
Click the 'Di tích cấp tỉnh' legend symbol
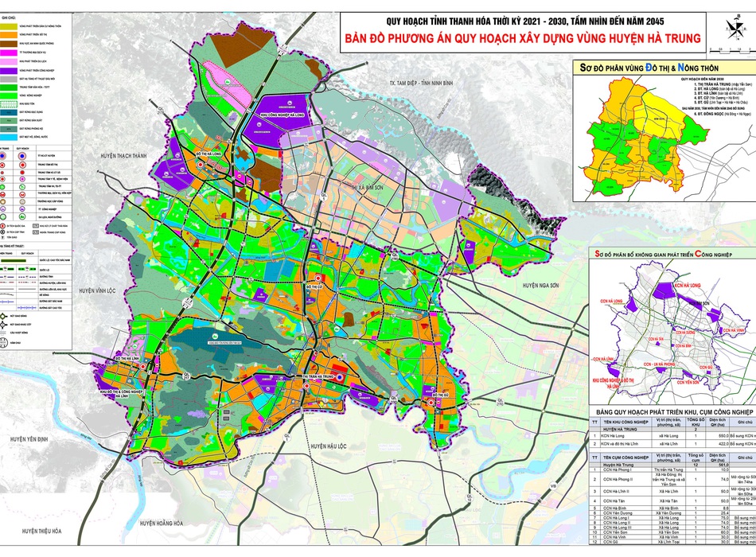[2, 232]
